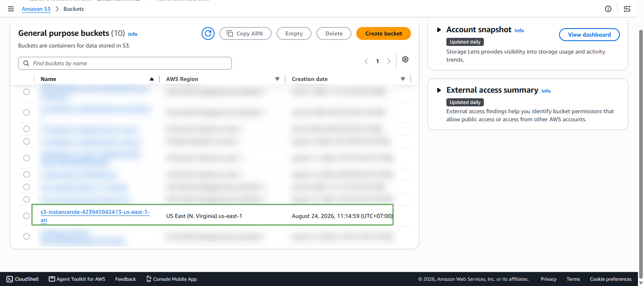Viewport: 644px width, 286px height.
Task: Go to previous page of buckets
Action: pyautogui.click(x=366, y=61)
